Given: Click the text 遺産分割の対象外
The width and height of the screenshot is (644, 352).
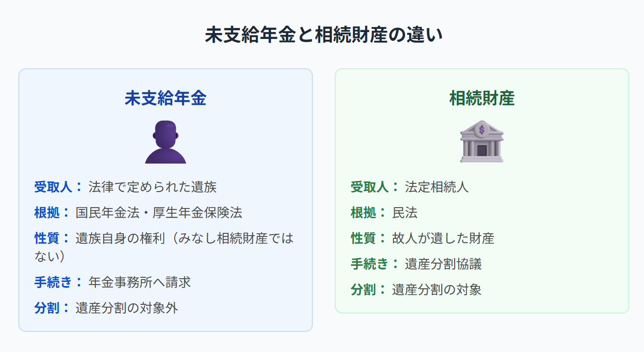Looking at the screenshot, I should point(127,308).
